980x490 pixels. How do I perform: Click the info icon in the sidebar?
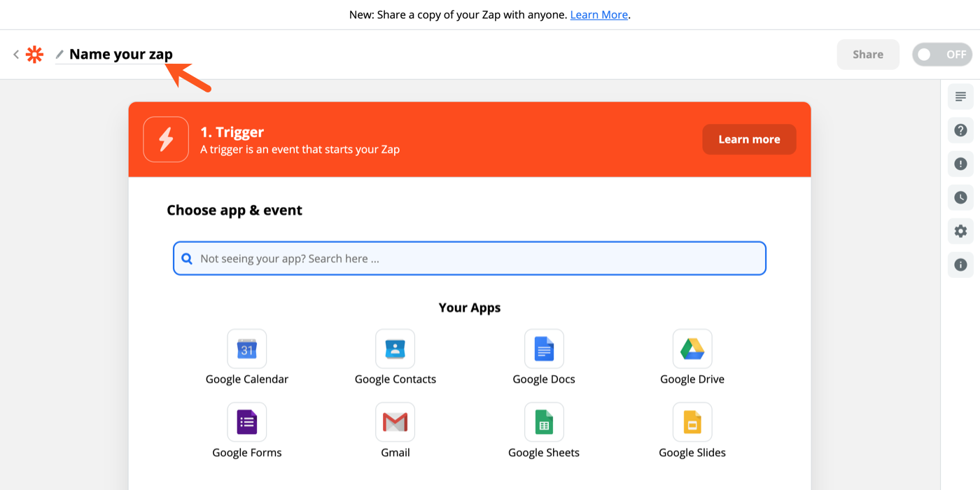(960, 264)
